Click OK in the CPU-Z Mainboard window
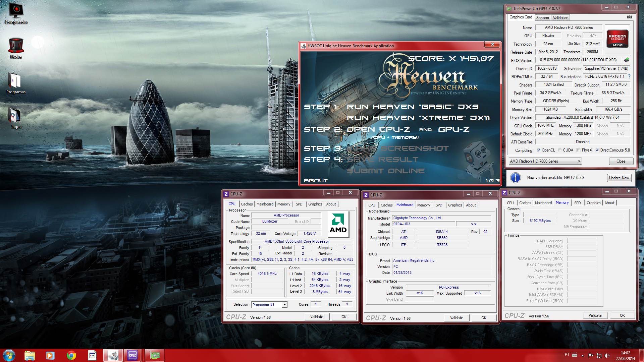The image size is (644, 362). 484,318
